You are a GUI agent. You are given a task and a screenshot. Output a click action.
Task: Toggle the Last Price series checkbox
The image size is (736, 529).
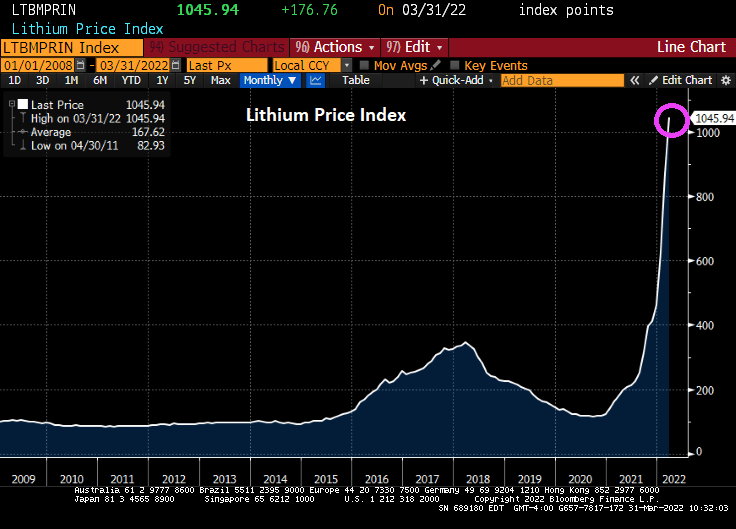22,104
